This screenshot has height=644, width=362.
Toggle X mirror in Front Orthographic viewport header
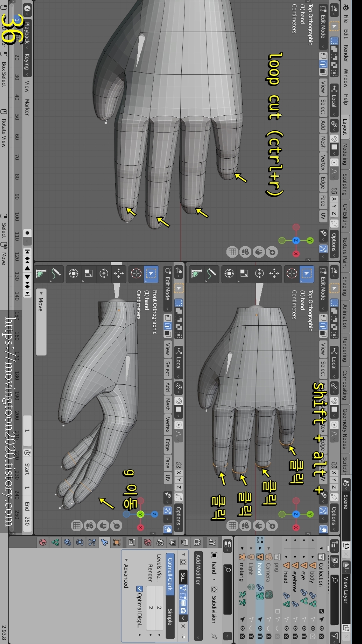179,473
